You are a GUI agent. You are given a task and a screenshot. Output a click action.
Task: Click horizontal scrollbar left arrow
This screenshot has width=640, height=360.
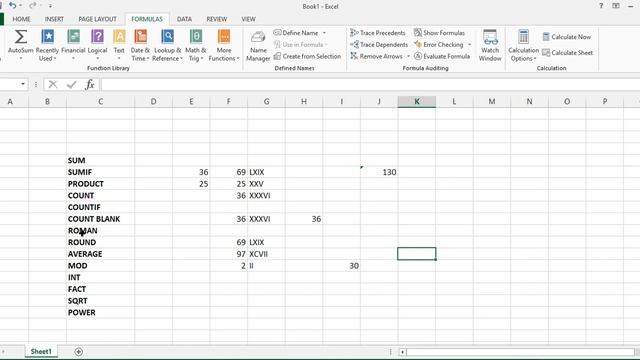pyautogui.click(x=402, y=352)
